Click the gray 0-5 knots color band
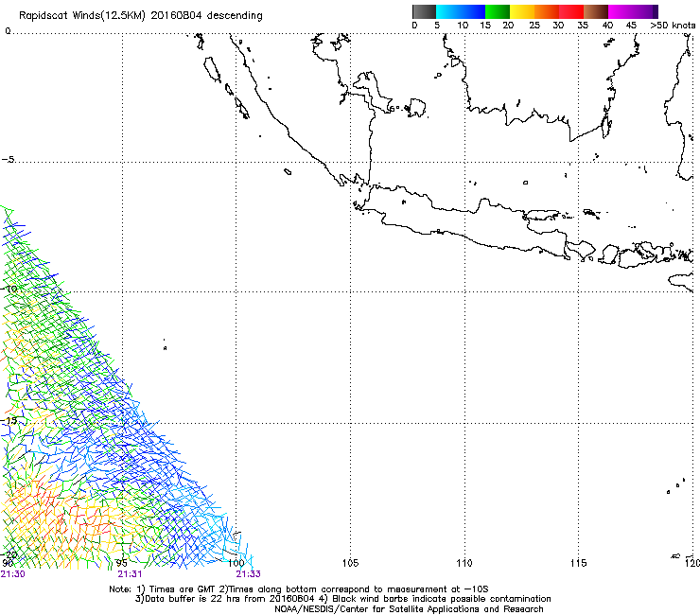700x615 pixels. [424, 11]
